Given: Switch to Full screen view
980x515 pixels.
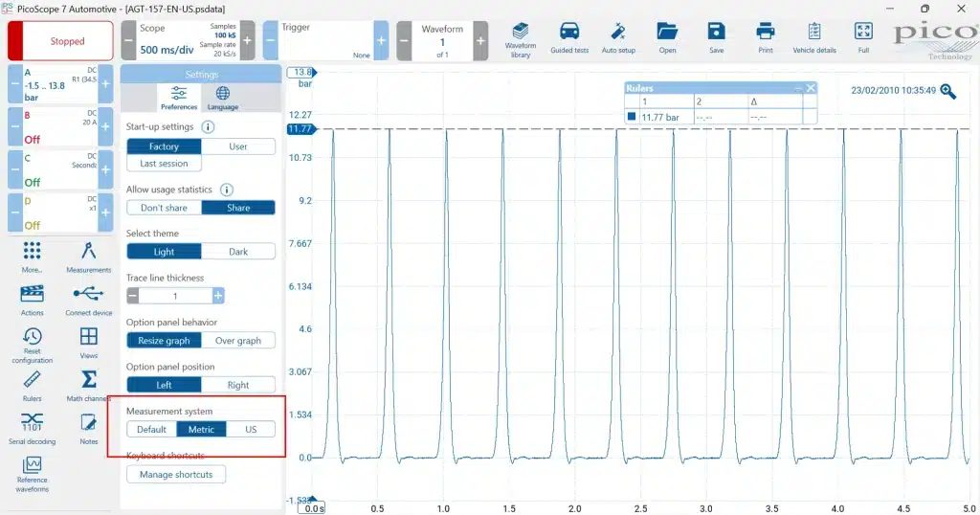Looking at the screenshot, I should 863,38.
